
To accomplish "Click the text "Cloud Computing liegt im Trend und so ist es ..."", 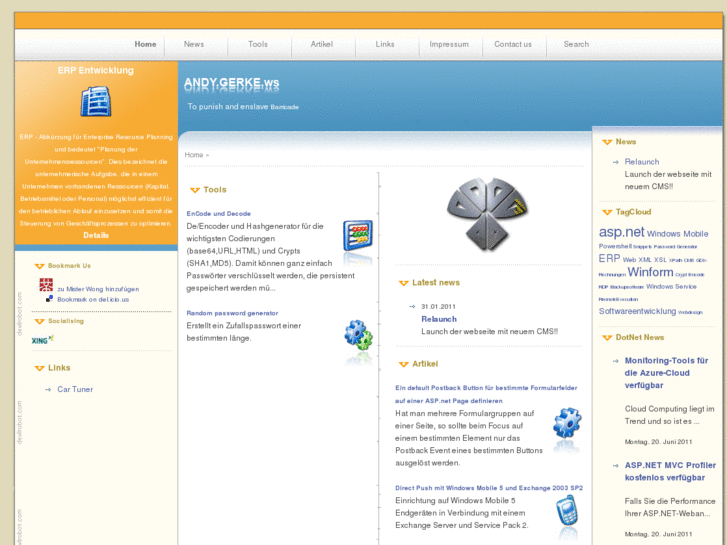I will 670,415.
